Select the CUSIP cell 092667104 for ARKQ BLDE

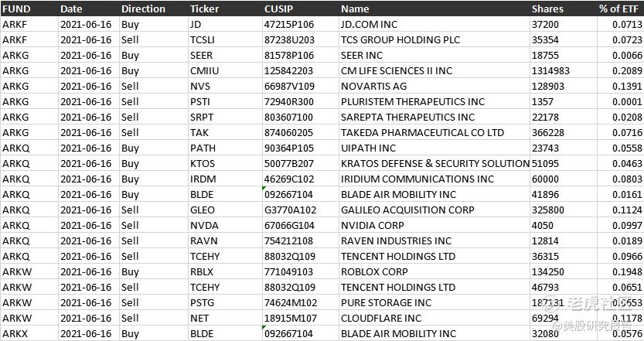[301, 195]
